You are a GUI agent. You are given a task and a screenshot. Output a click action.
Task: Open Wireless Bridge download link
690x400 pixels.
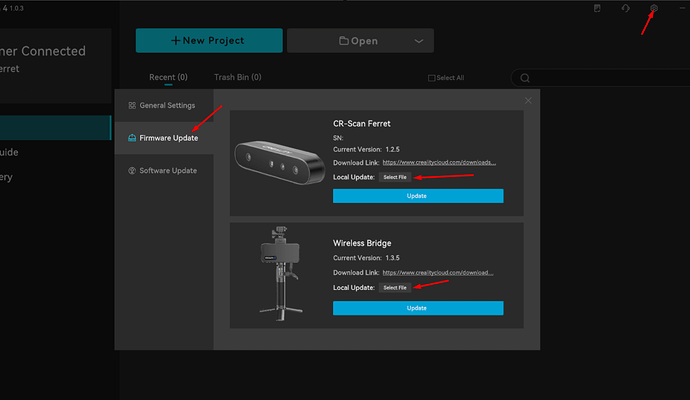(x=438, y=272)
